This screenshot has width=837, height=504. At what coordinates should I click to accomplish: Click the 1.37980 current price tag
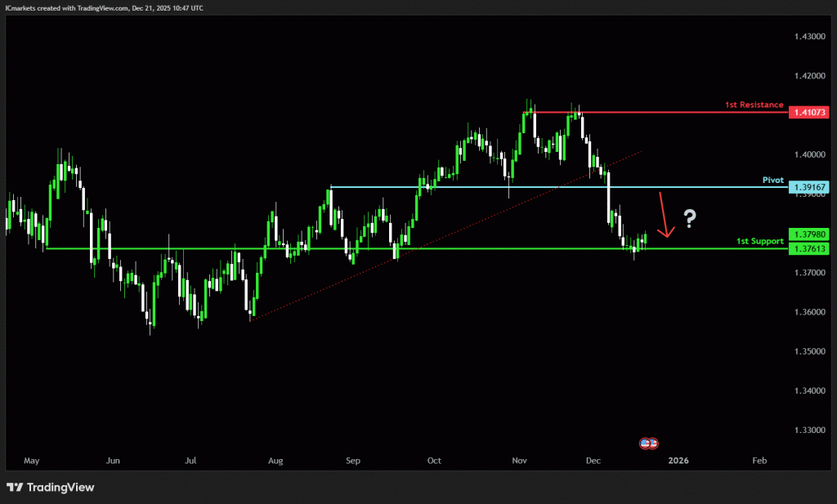(x=808, y=234)
